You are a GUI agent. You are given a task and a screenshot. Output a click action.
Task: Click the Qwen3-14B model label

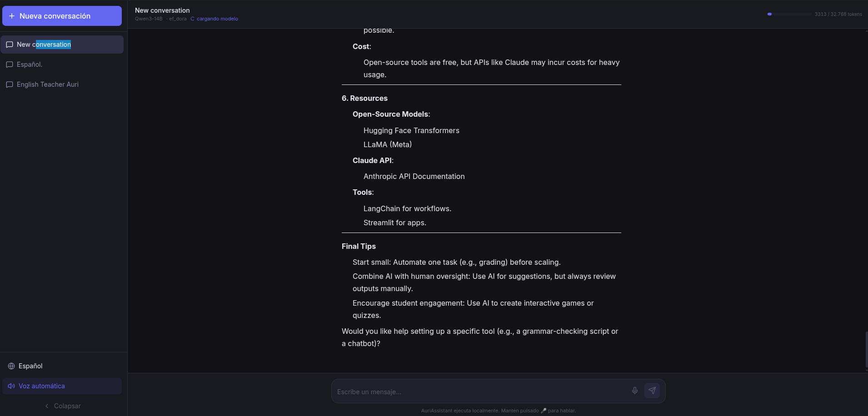pos(149,19)
